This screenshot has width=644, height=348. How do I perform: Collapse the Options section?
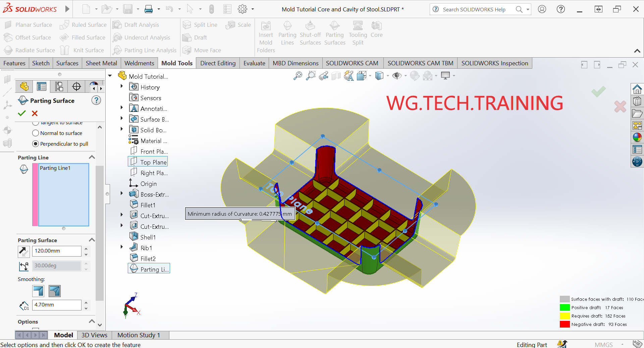click(x=92, y=321)
